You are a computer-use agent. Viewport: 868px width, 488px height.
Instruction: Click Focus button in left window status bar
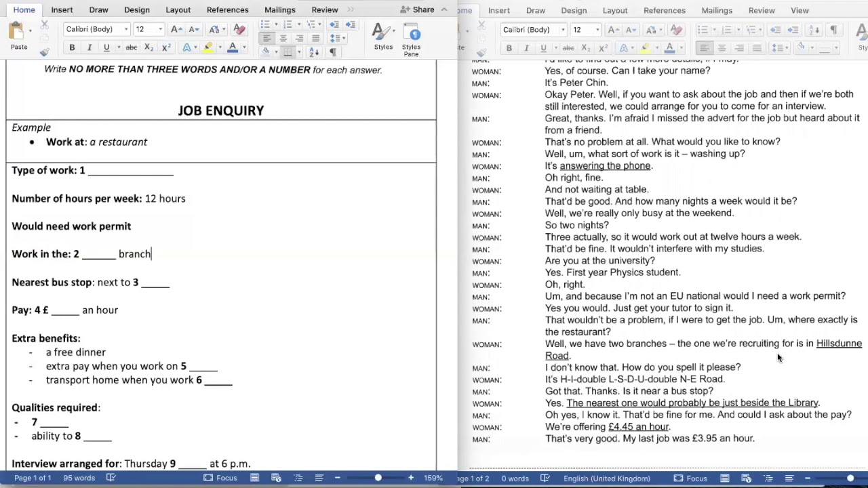221,478
